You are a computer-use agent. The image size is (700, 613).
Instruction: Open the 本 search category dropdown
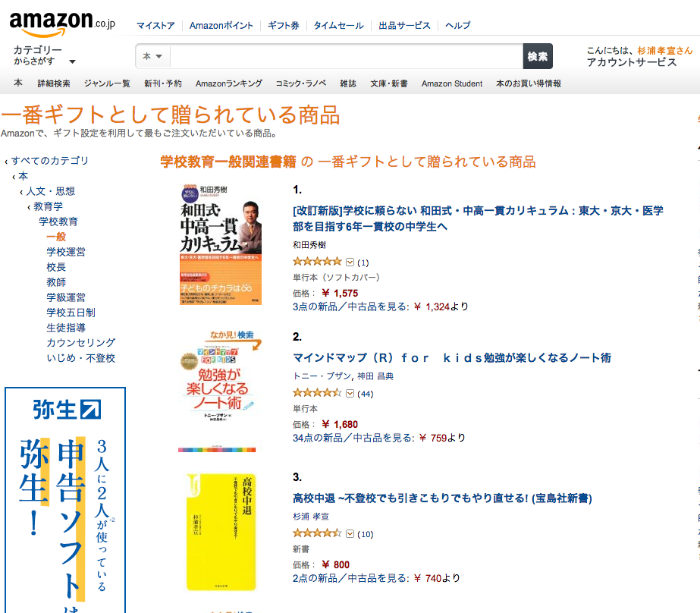152,56
